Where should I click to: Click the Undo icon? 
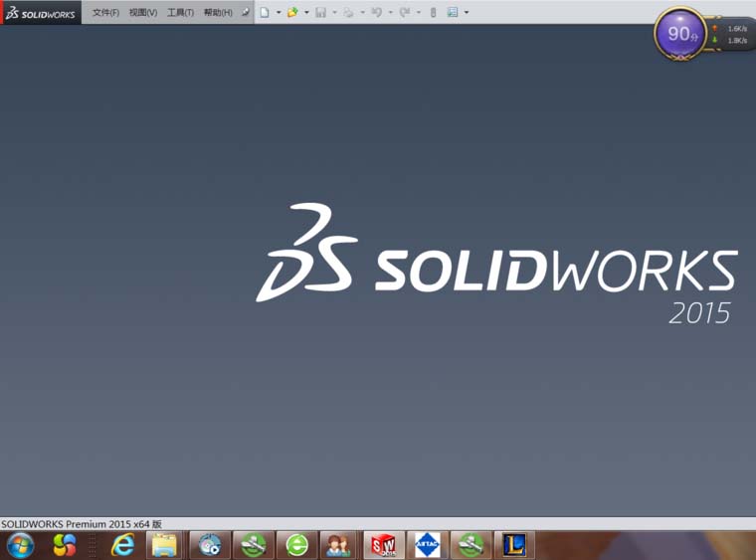[377, 13]
